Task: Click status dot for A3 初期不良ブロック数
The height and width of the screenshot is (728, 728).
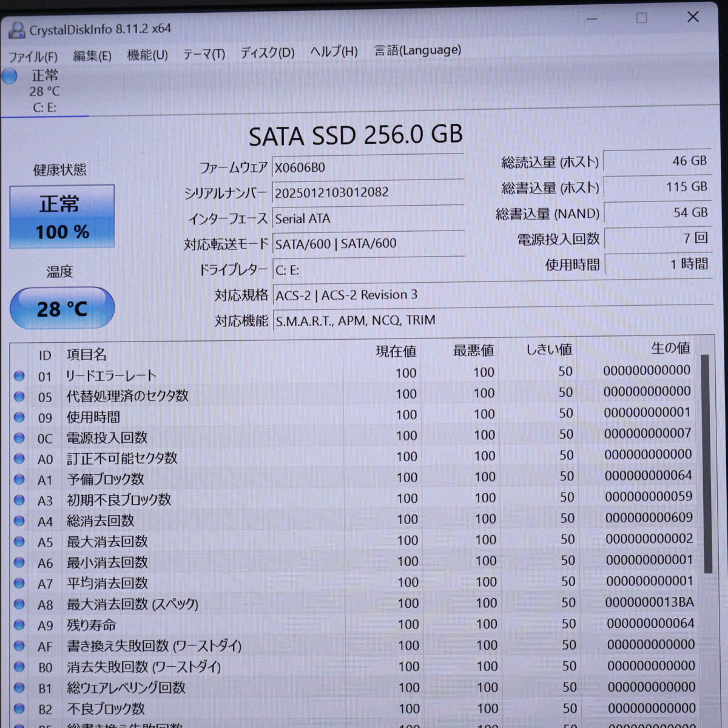Action: coord(19,500)
